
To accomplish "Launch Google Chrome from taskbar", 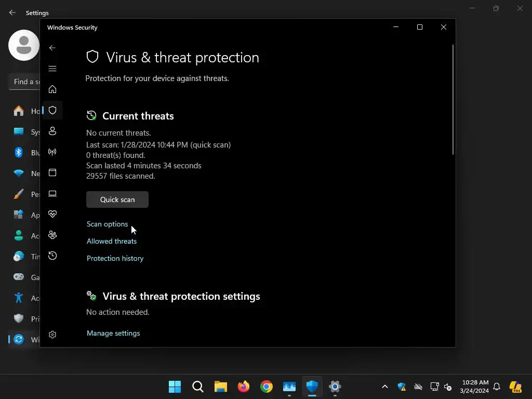I will click(267, 387).
